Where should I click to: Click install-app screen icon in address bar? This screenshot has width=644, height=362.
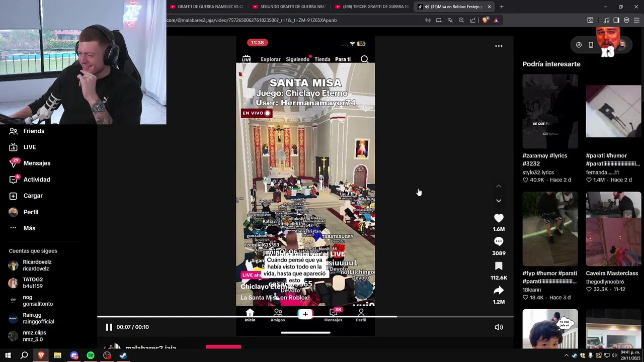click(439, 20)
